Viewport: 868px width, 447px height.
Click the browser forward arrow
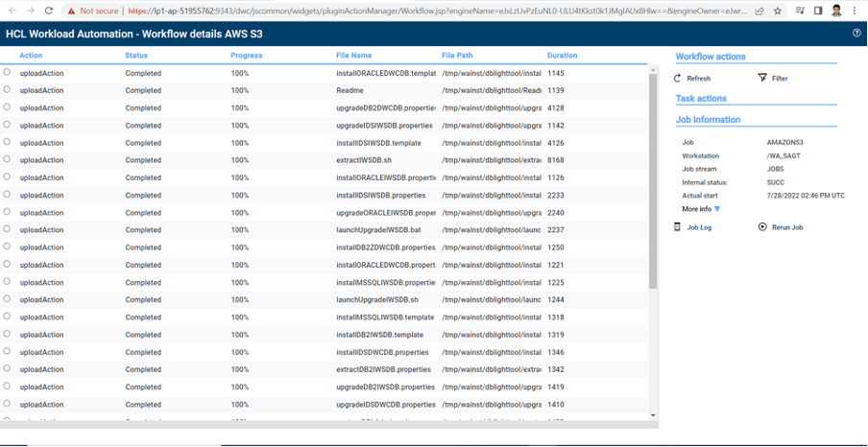pyautogui.click(x=31, y=11)
